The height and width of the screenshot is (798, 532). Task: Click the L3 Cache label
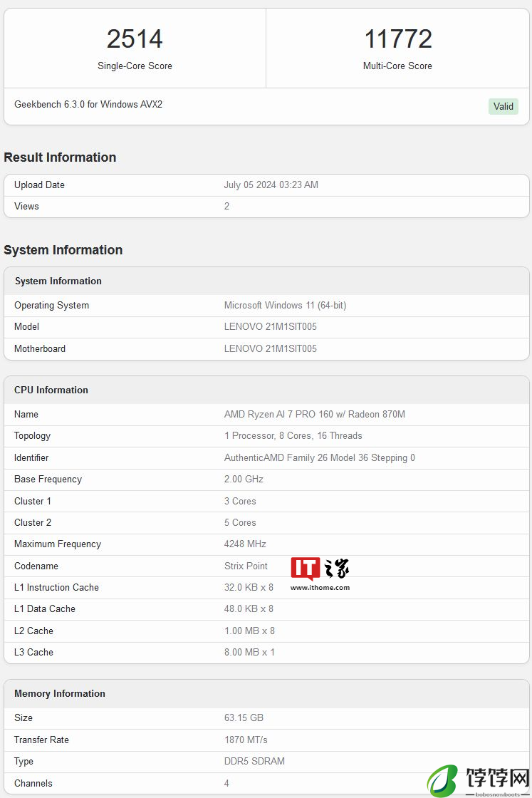[33, 653]
